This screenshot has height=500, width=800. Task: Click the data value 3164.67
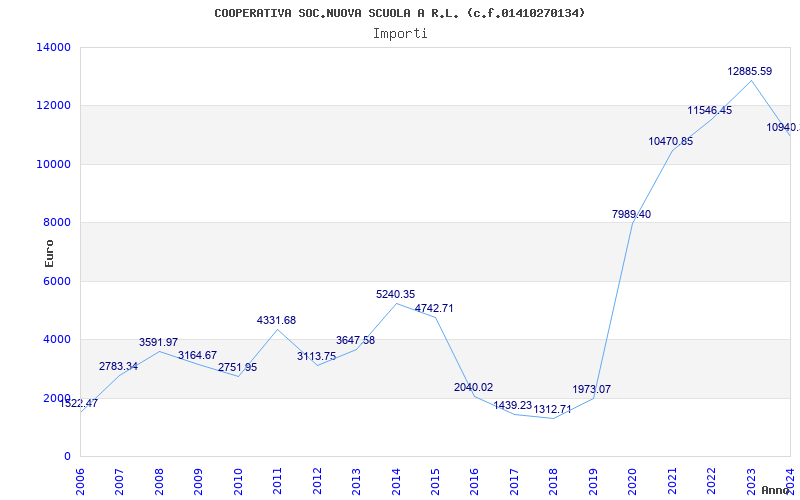click(x=197, y=355)
